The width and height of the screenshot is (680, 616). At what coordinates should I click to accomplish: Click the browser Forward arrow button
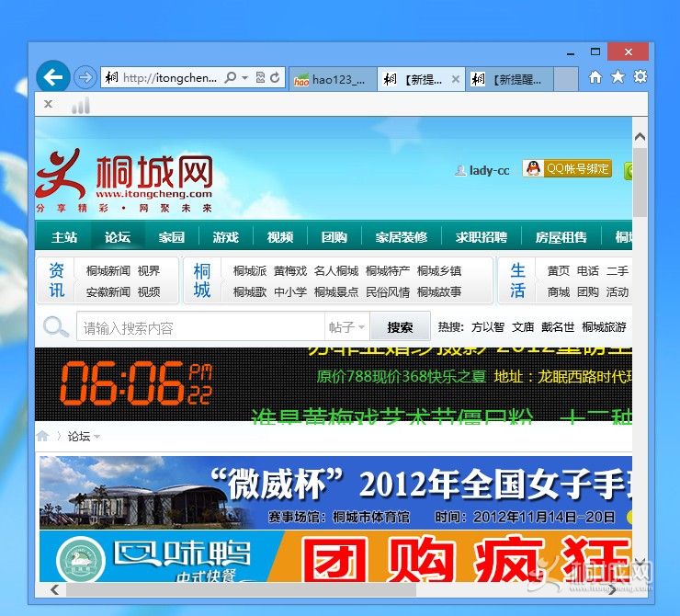[x=85, y=77]
